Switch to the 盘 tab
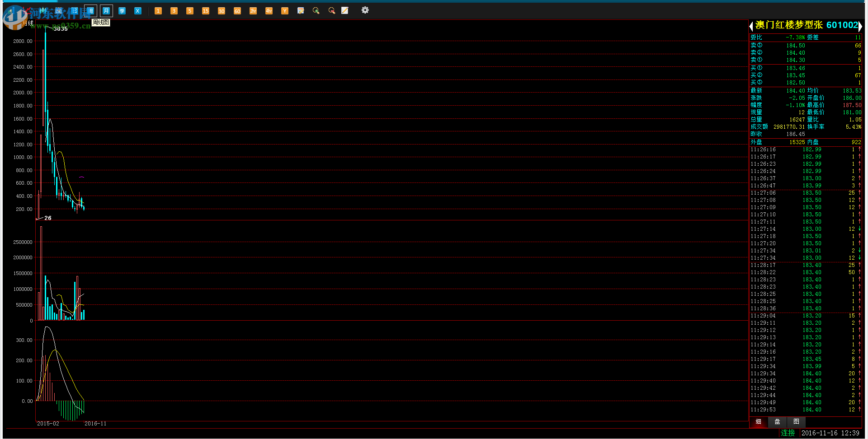This screenshot has height=439, width=868. point(778,422)
